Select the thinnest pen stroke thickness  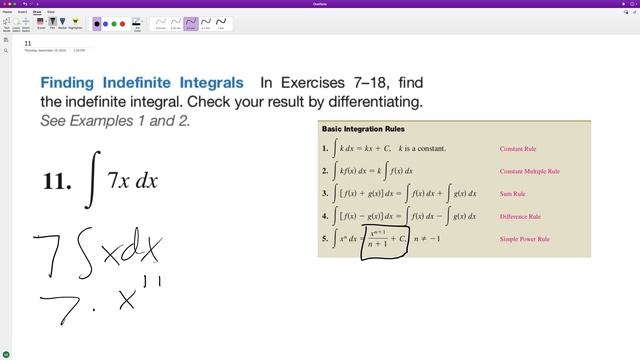coord(161,24)
